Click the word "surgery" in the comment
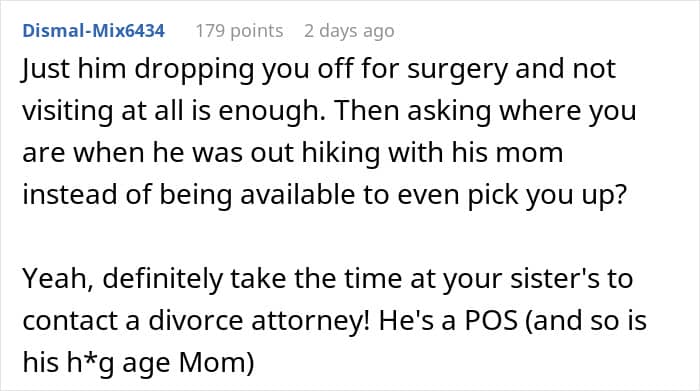Screen dimensions: 700x391 [x=457, y=70]
